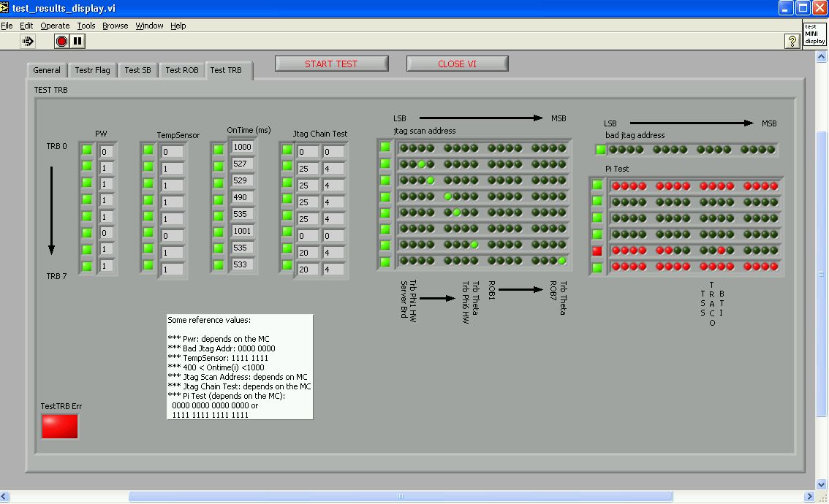Click the red status LED in the Pi Test column

coord(597,251)
